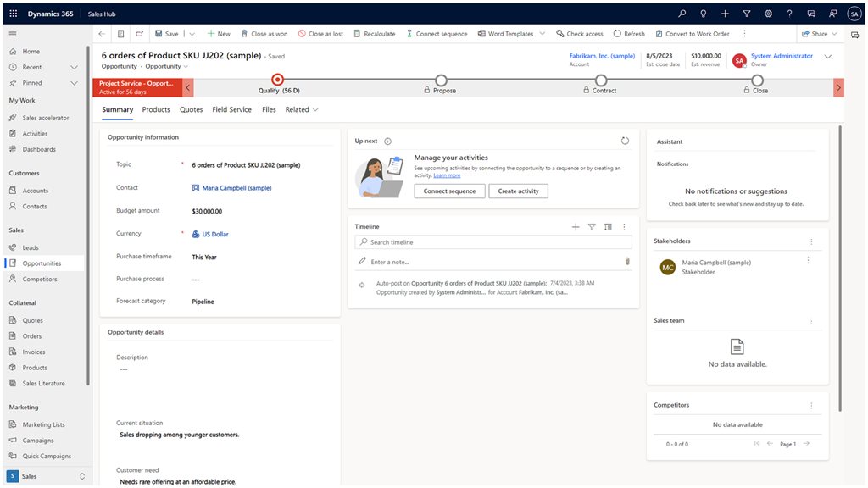The width and height of the screenshot is (868, 488).
Task: Click Connect sequence in command bar
Action: click(437, 34)
